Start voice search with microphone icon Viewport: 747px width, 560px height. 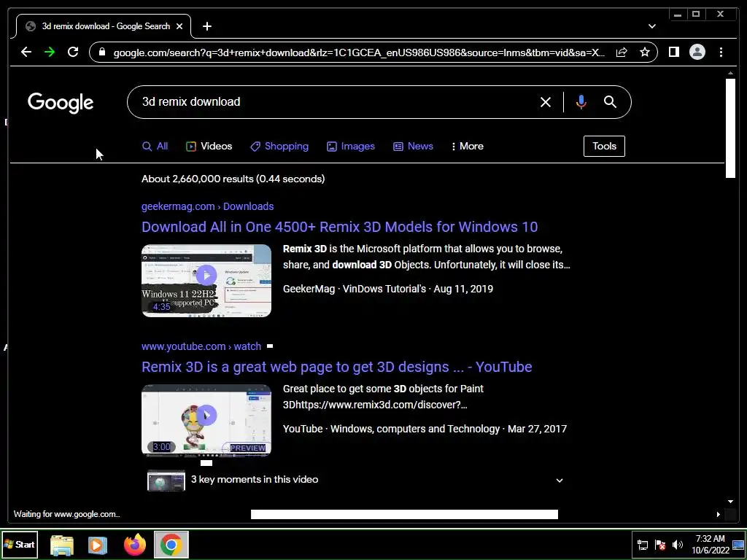(x=581, y=102)
